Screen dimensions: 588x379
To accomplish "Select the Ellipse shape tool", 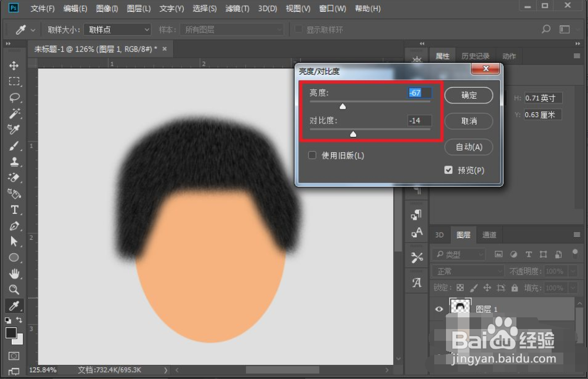I will click(x=14, y=258).
